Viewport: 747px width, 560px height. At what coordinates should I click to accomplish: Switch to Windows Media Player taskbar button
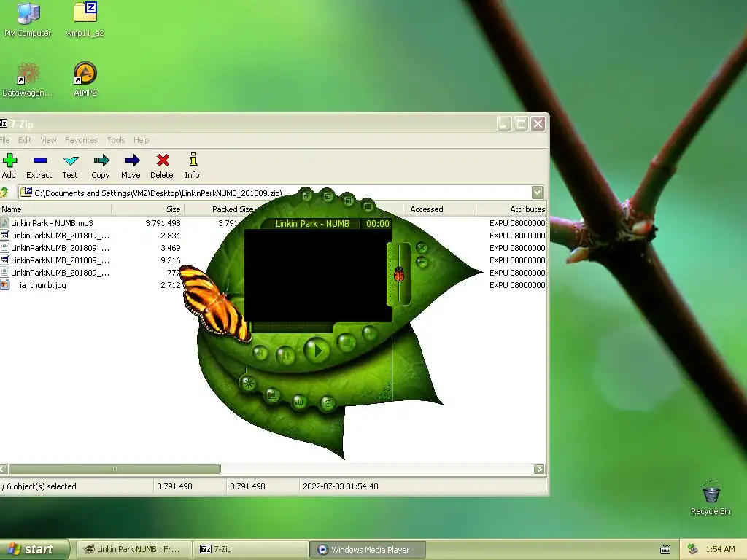(x=368, y=550)
